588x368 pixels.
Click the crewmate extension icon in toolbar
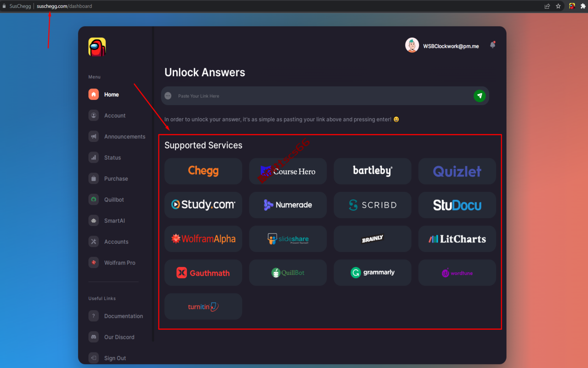pyautogui.click(x=572, y=6)
